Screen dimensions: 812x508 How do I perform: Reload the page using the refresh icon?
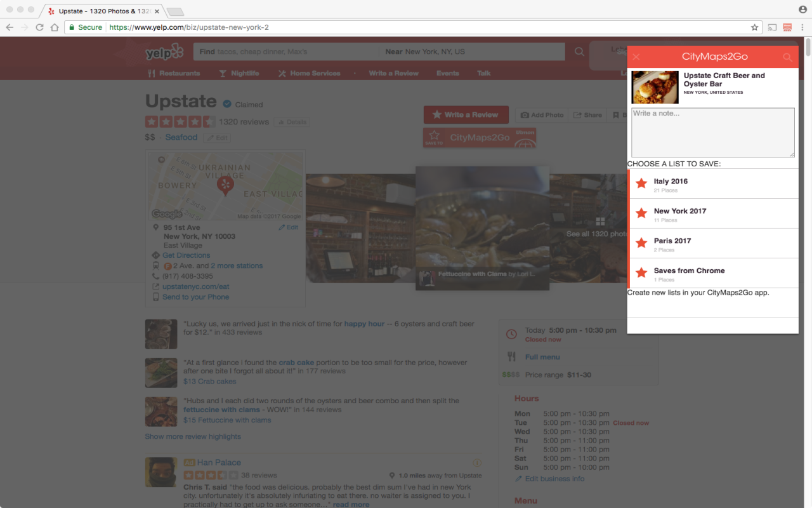pos(39,27)
